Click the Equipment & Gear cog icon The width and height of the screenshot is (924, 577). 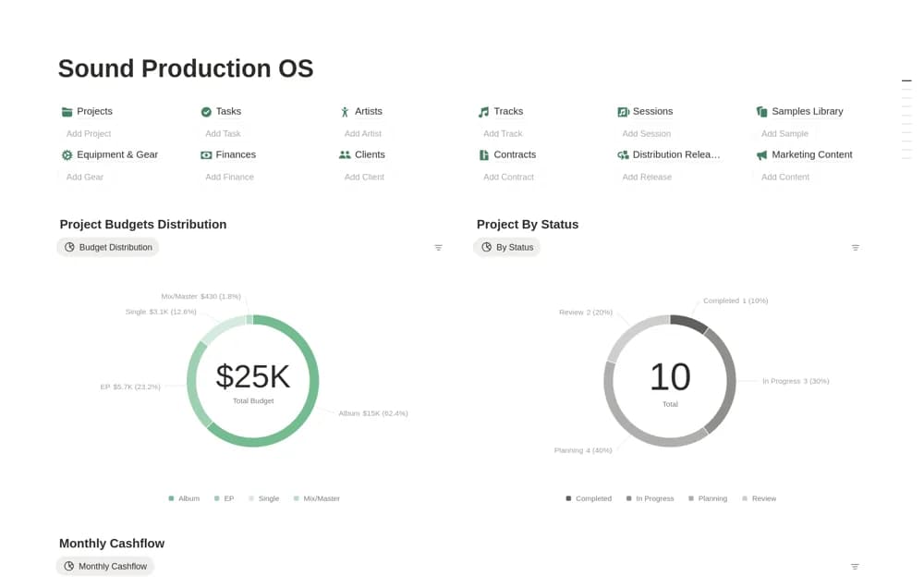[x=67, y=154]
